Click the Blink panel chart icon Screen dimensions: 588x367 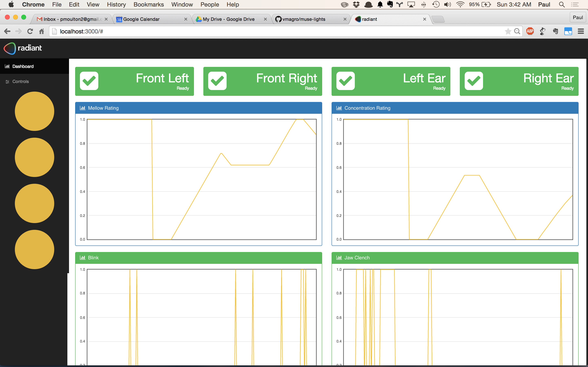click(x=83, y=258)
